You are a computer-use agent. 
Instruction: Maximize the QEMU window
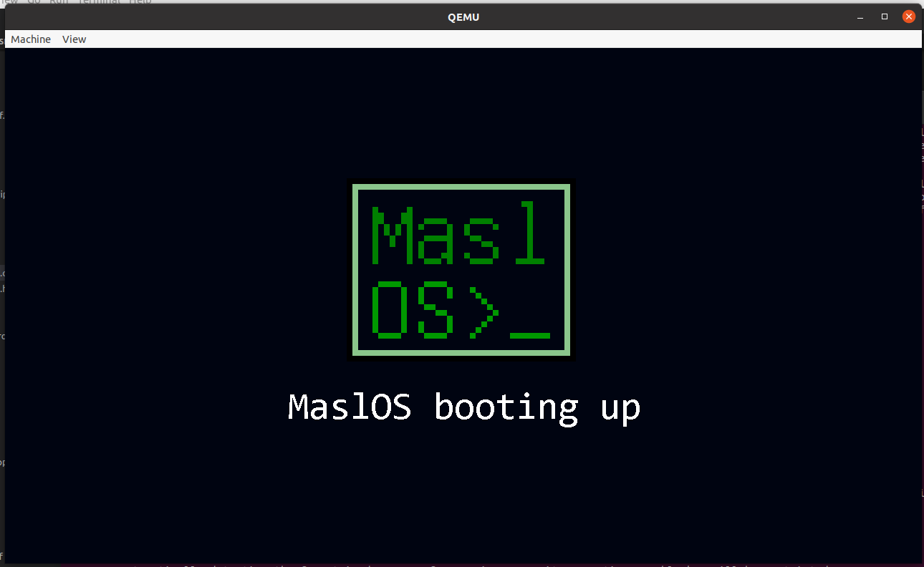(x=884, y=16)
